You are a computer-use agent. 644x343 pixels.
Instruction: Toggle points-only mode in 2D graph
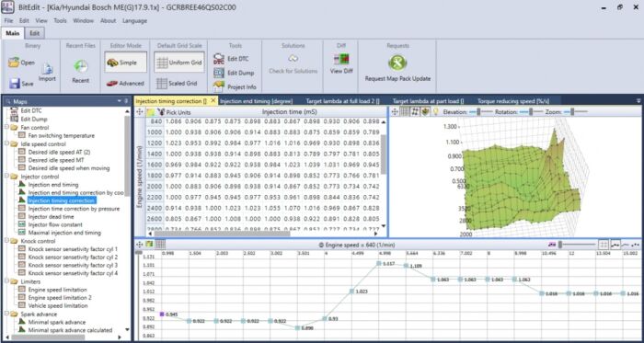(x=636, y=245)
